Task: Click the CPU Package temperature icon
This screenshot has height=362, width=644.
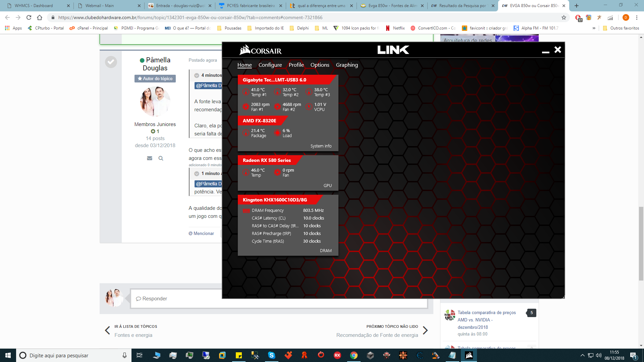Action: coord(246,133)
